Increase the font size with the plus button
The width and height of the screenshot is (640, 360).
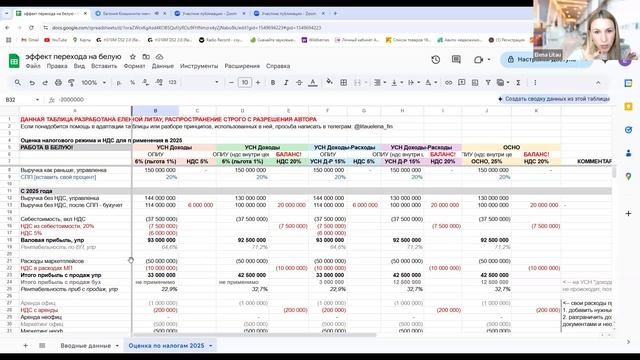click(x=258, y=82)
